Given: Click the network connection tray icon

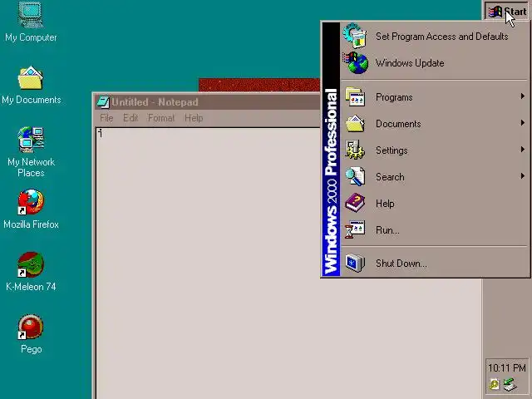Looking at the screenshot, I should (x=510, y=385).
